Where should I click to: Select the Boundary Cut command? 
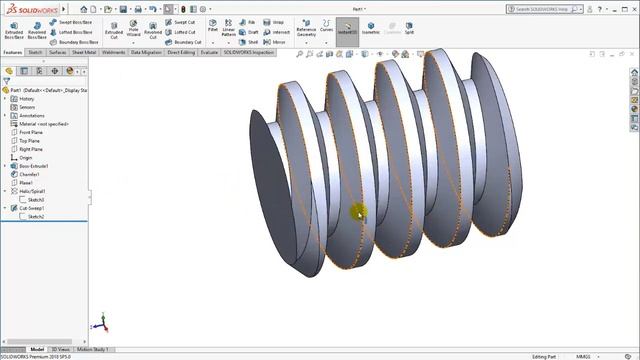(183, 42)
